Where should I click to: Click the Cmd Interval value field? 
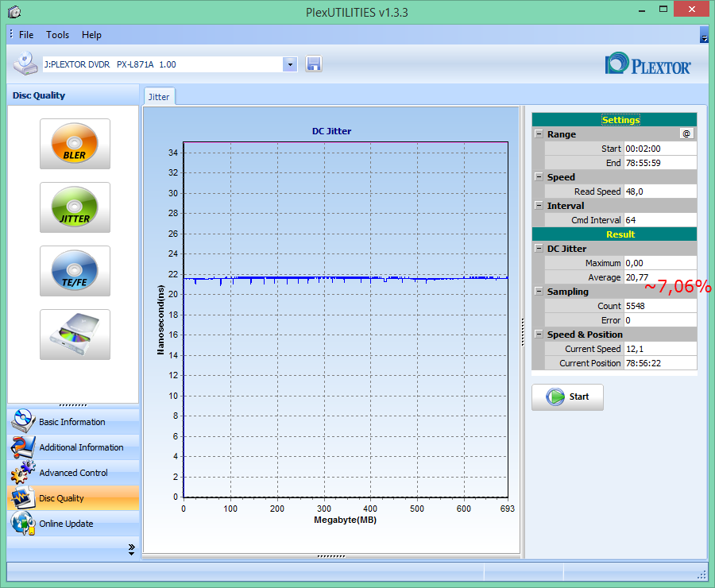pyautogui.click(x=660, y=220)
